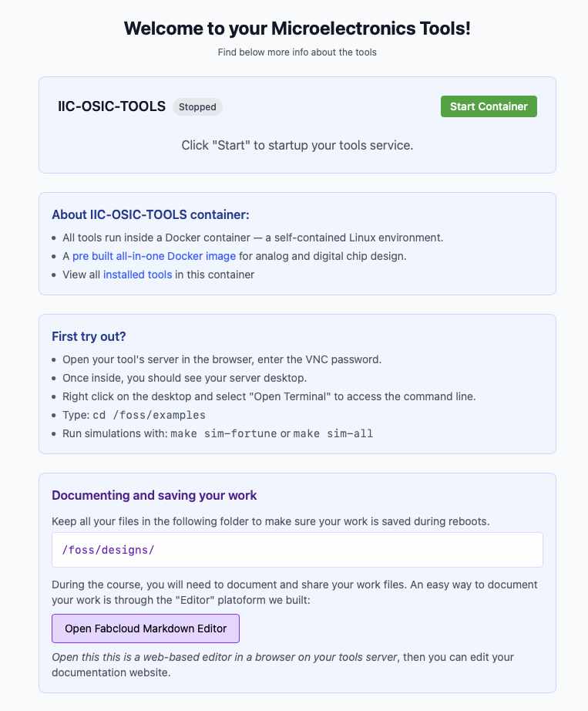The image size is (588, 711).
Task: Click the Documenting and saving your work heading
Action: (154, 495)
